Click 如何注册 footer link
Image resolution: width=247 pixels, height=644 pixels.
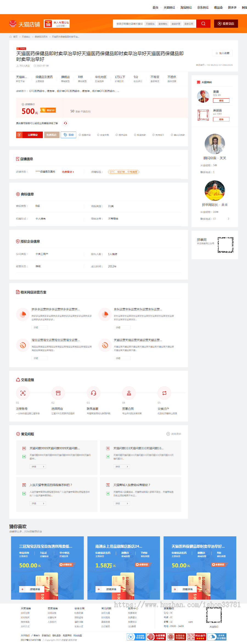pos(25,613)
